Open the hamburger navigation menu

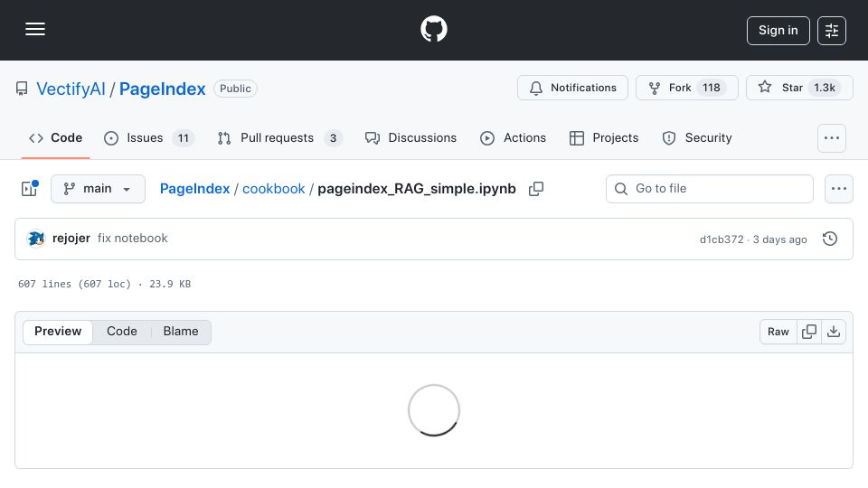(x=35, y=29)
